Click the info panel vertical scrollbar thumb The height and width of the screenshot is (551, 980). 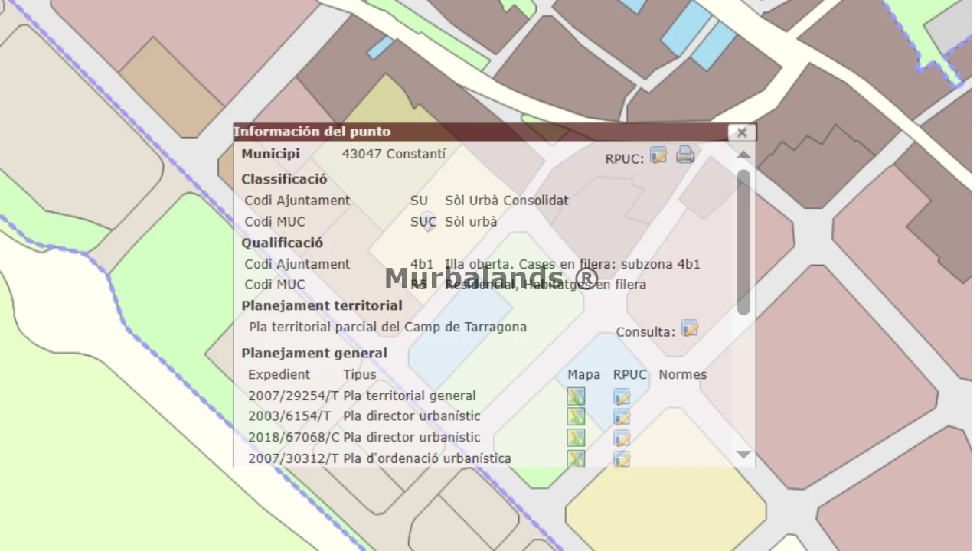coord(743,241)
